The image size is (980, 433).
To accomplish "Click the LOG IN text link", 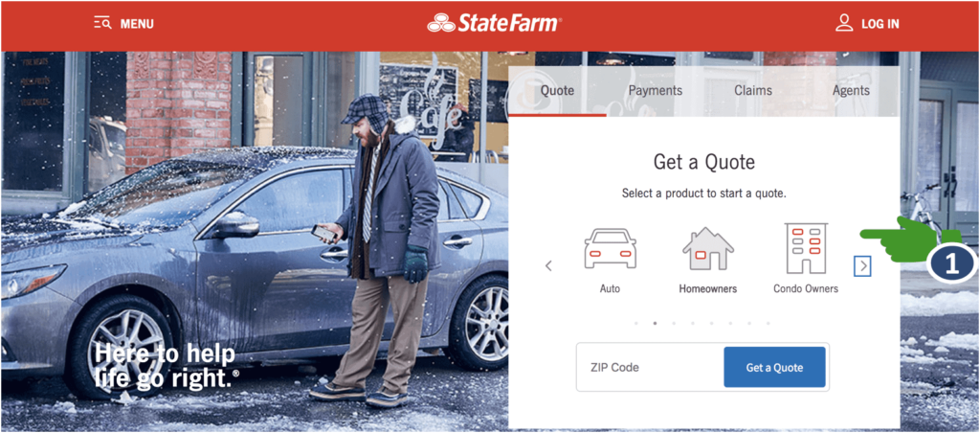I will click(x=880, y=24).
